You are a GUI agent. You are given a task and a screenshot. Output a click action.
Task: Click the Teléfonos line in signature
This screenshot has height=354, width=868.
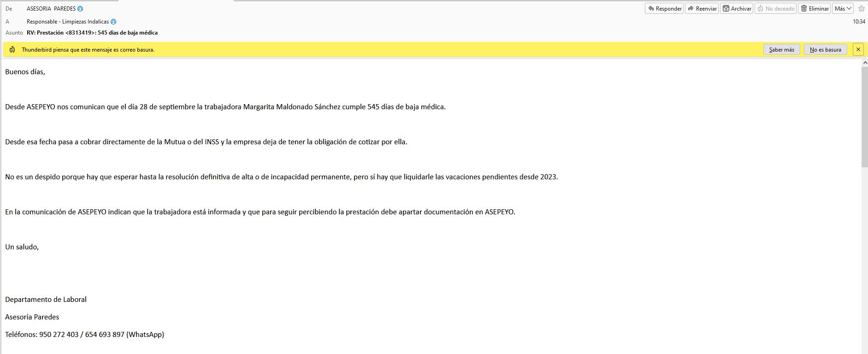coord(84,335)
